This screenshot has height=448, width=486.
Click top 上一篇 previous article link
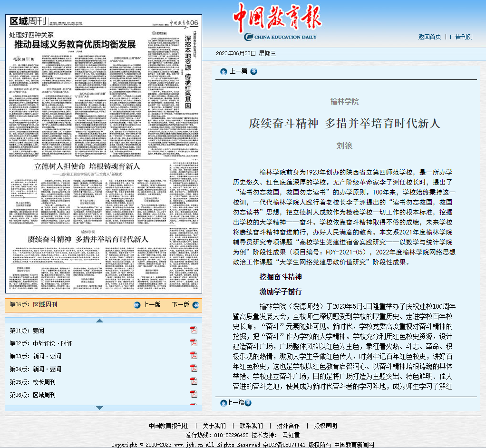pos(238,71)
